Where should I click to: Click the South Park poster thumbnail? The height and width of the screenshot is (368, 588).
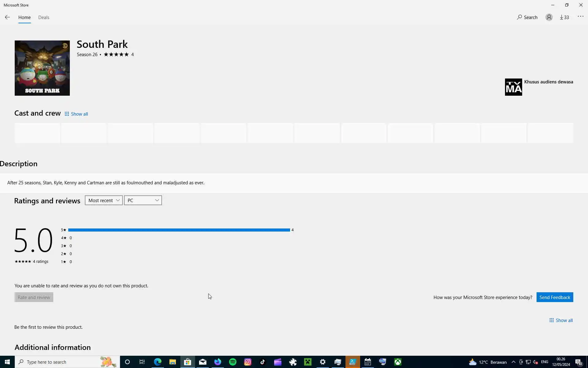click(42, 68)
